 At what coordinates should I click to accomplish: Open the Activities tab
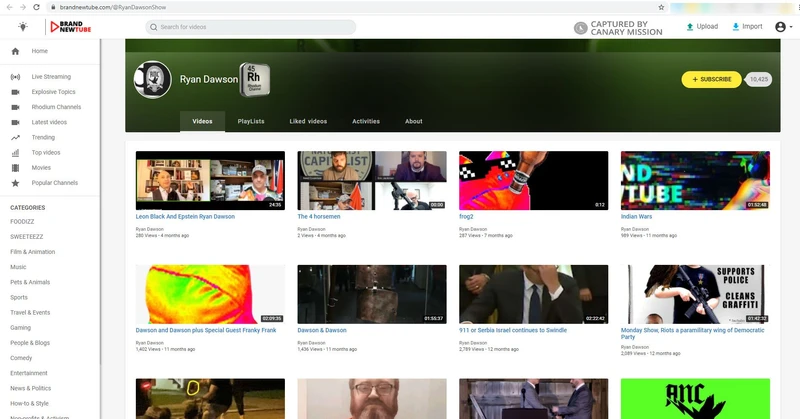(x=366, y=121)
